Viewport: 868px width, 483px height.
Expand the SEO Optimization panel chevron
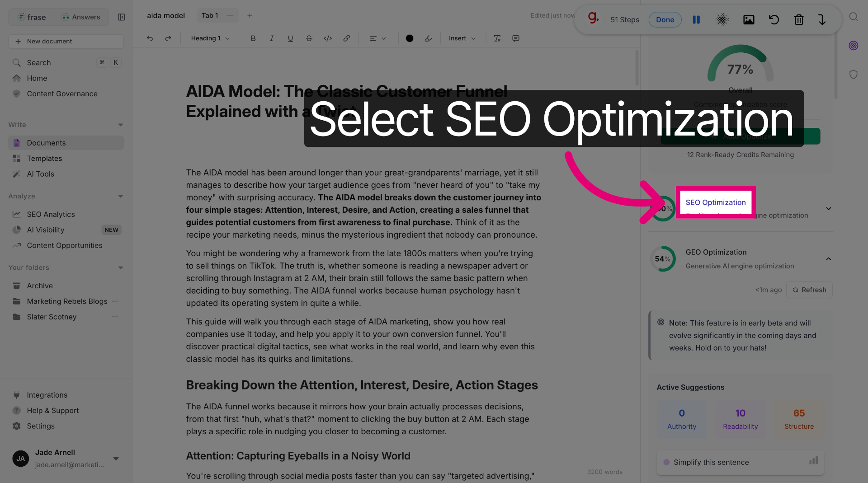[829, 209]
